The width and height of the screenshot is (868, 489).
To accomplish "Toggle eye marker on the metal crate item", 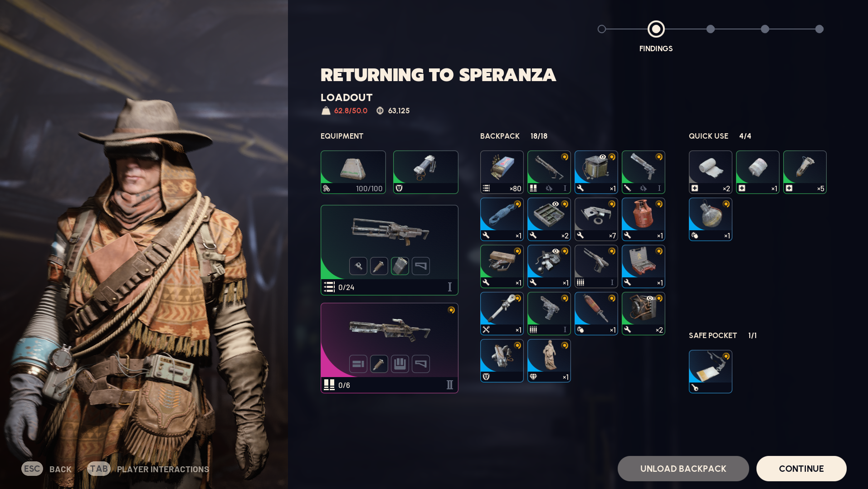I will click(603, 157).
